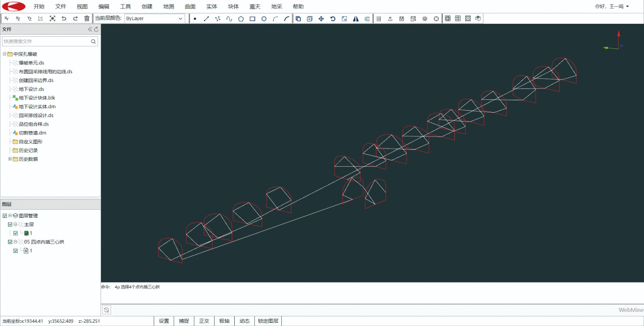The height and width of the screenshot is (326, 644).
Task: Open the 视图 menu
Action: coord(82,6)
